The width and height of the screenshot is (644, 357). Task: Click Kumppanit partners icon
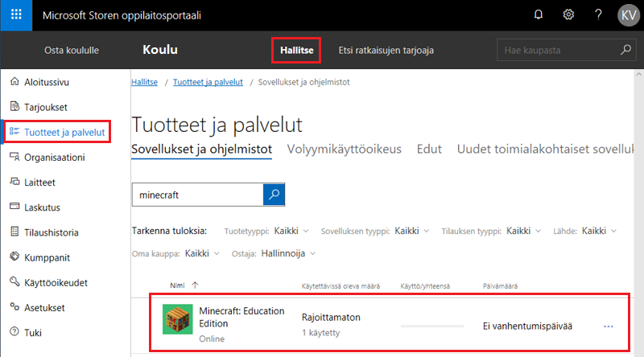(14, 256)
